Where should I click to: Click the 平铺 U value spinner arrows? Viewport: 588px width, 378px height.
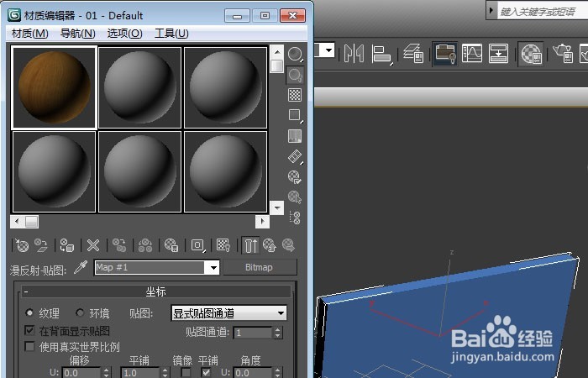point(165,373)
